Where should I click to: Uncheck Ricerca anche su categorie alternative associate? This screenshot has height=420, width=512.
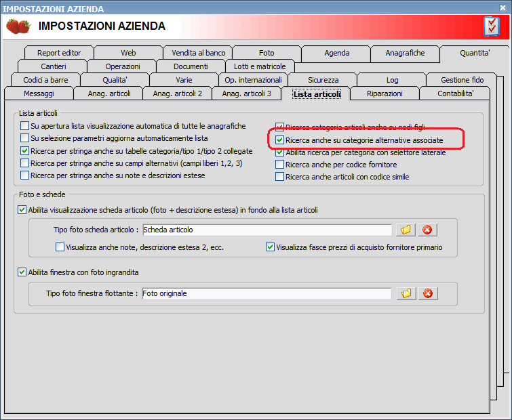[279, 140]
